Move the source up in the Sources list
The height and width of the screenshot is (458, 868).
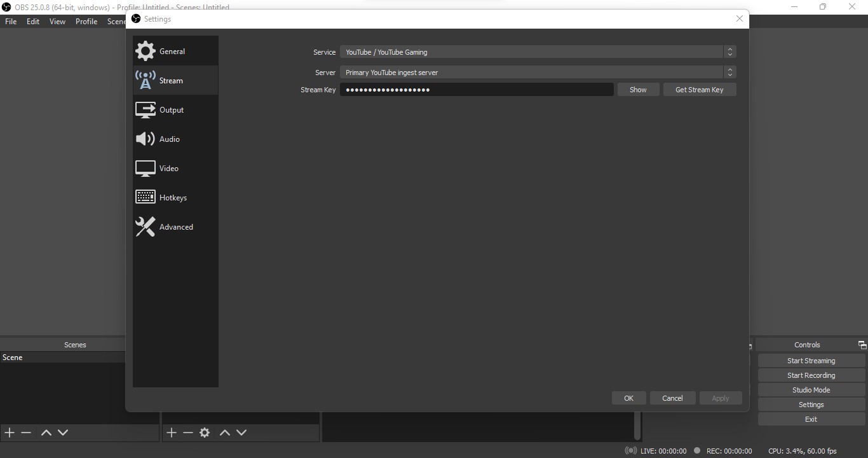coord(224,433)
